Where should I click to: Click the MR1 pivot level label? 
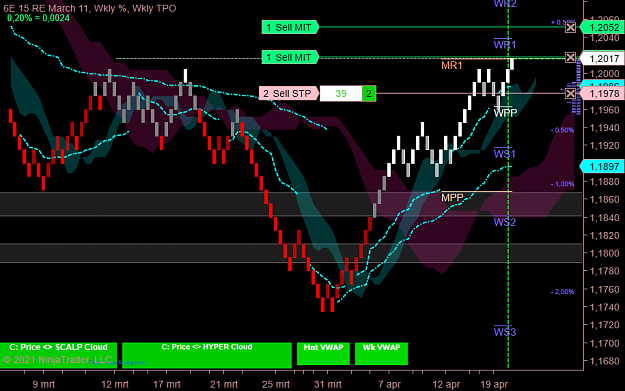[x=452, y=65]
